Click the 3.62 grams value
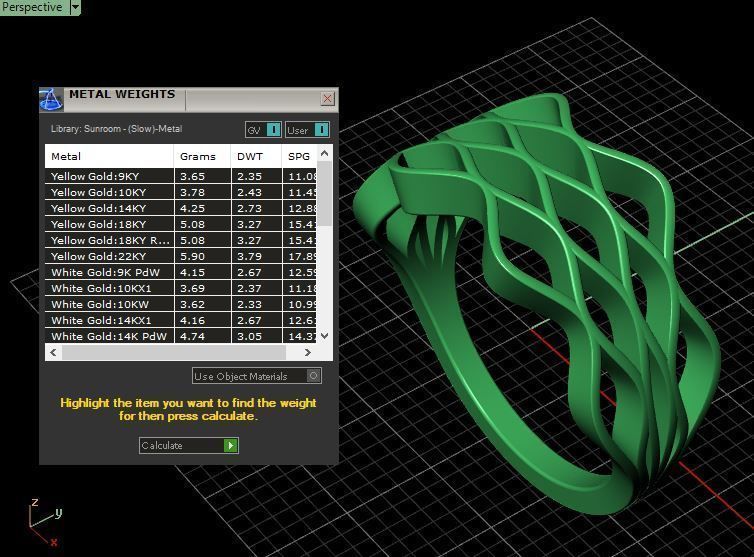 (192, 304)
